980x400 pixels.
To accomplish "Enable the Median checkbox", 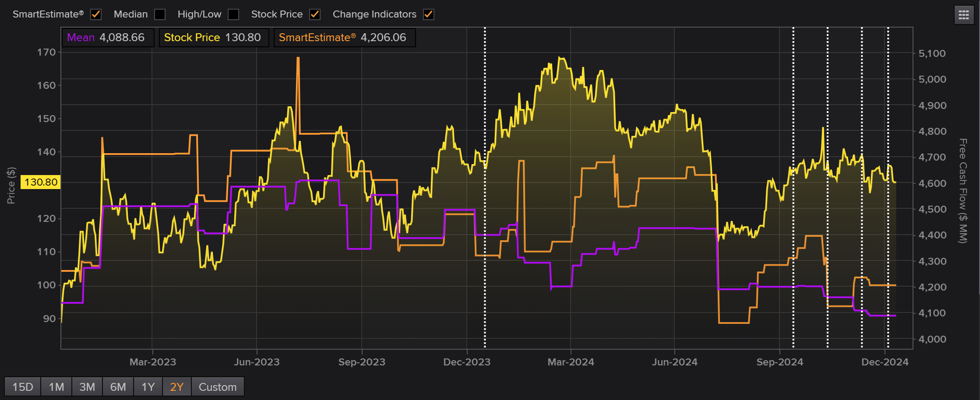I will pyautogui.click(x=160, y=14).
